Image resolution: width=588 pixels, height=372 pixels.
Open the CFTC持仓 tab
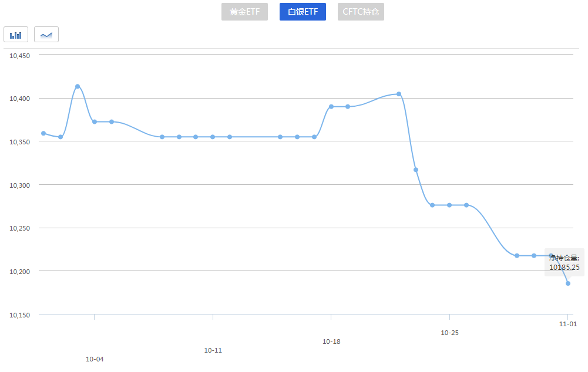pos(361,12)
